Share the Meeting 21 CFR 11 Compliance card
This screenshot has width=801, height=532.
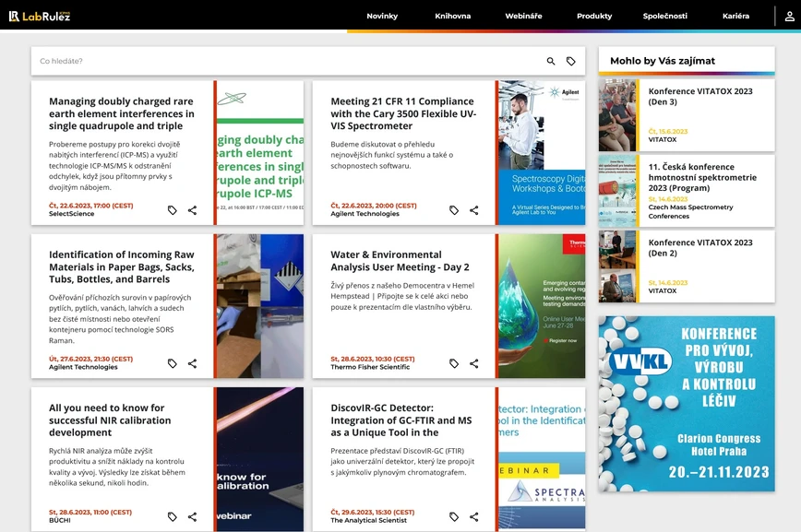click(474, 210)
